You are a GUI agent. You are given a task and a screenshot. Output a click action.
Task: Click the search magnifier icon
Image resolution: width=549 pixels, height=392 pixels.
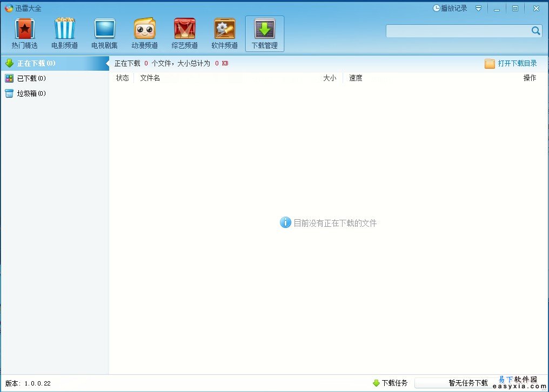535,31
